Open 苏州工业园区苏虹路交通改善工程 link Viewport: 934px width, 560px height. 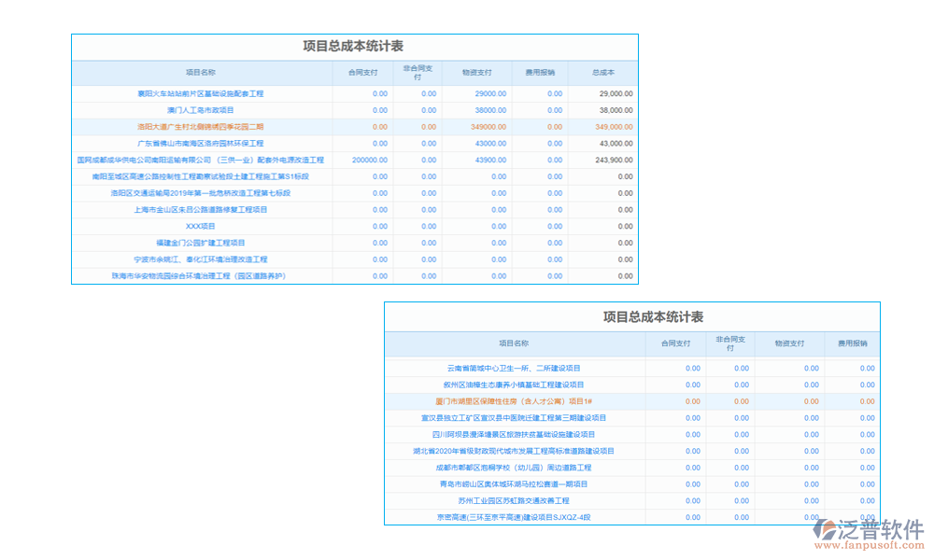click(x=514, y=500)
